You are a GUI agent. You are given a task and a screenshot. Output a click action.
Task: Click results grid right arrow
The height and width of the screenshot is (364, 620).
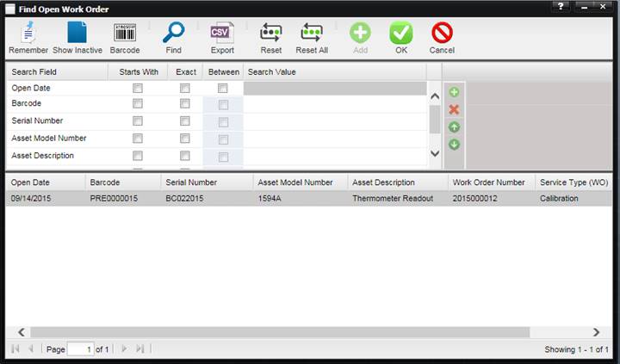click(x=596, y=332)
